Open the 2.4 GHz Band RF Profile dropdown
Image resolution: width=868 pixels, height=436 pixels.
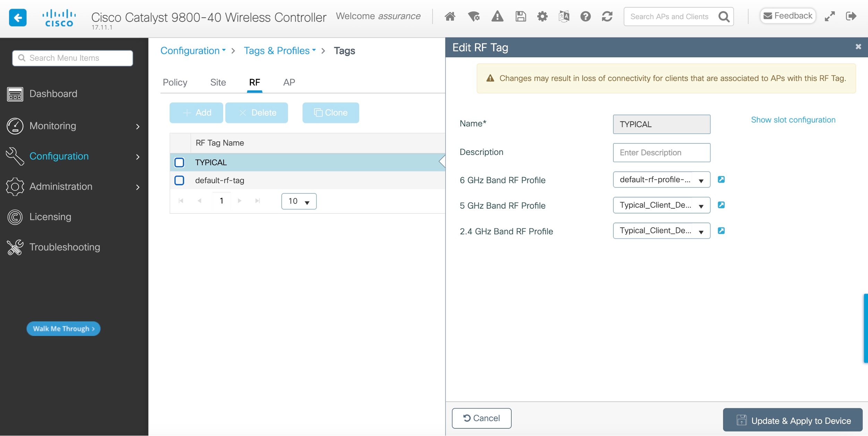click(661, 231)
